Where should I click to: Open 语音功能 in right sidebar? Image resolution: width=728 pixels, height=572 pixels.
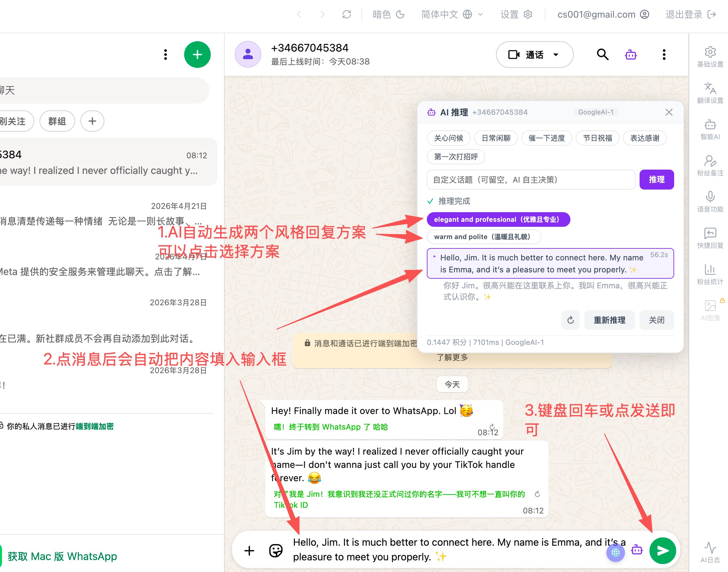click(x=710, y=202)
